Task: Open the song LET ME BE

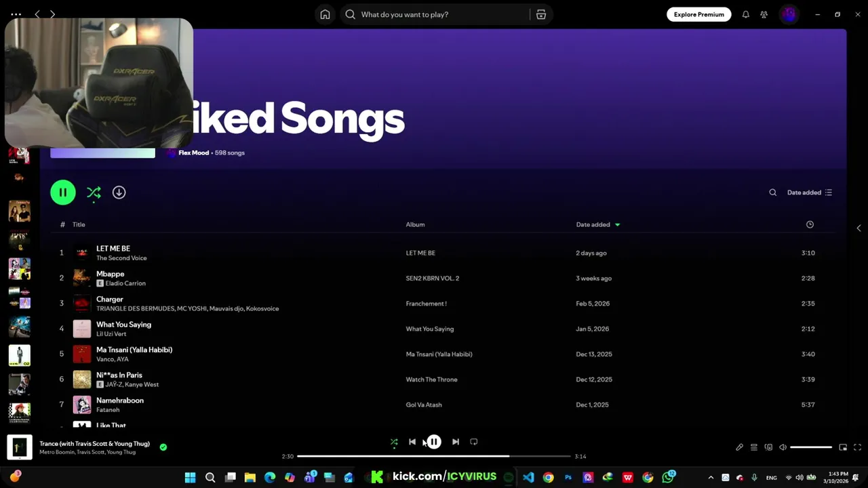Action: pyautogui.click(x=113, y=249)
